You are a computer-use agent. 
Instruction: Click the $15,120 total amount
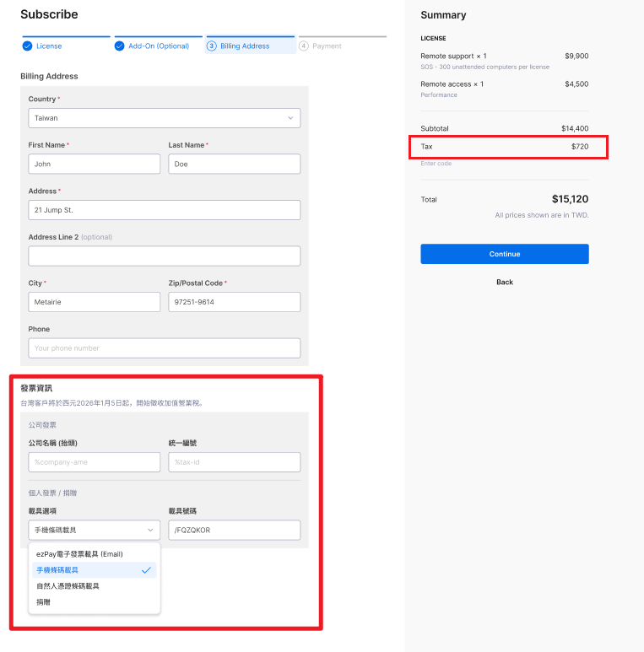570,199
